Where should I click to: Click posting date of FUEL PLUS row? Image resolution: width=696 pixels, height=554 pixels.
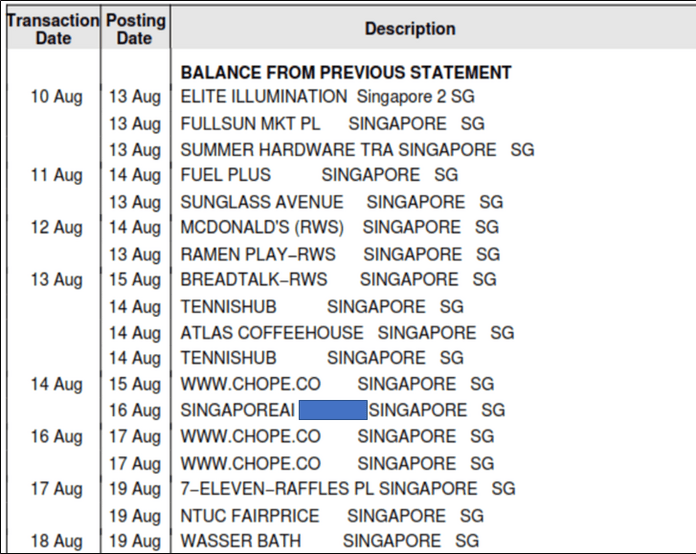click(135, 175)
